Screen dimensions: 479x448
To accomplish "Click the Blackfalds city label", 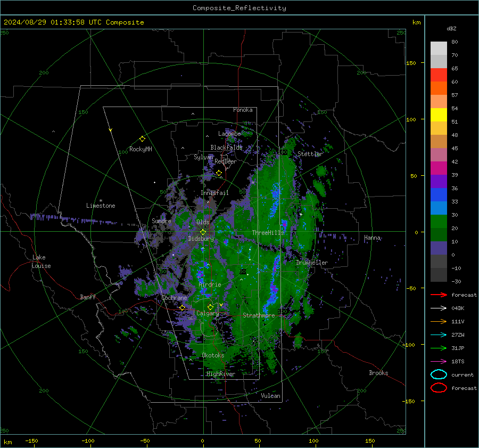I will tap(226, 148).
